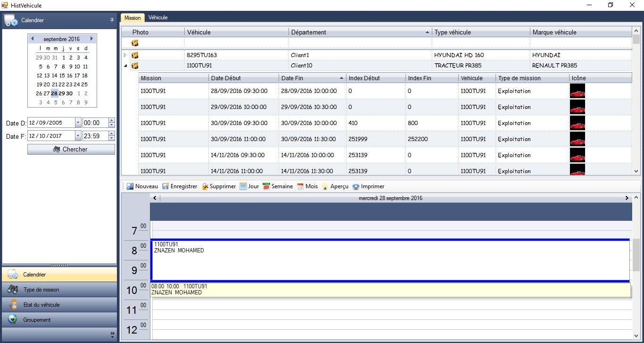The width and height of the screenshot is (644, 343).
Task: Open the Date D date dropdown
Action: pyautogui.click(x=78, y=123)
